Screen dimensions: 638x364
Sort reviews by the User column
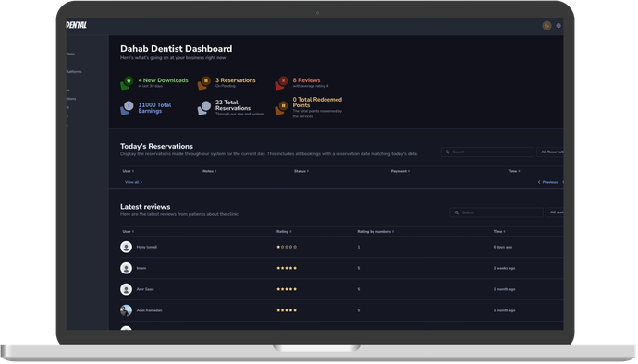(x=129, y=232)
